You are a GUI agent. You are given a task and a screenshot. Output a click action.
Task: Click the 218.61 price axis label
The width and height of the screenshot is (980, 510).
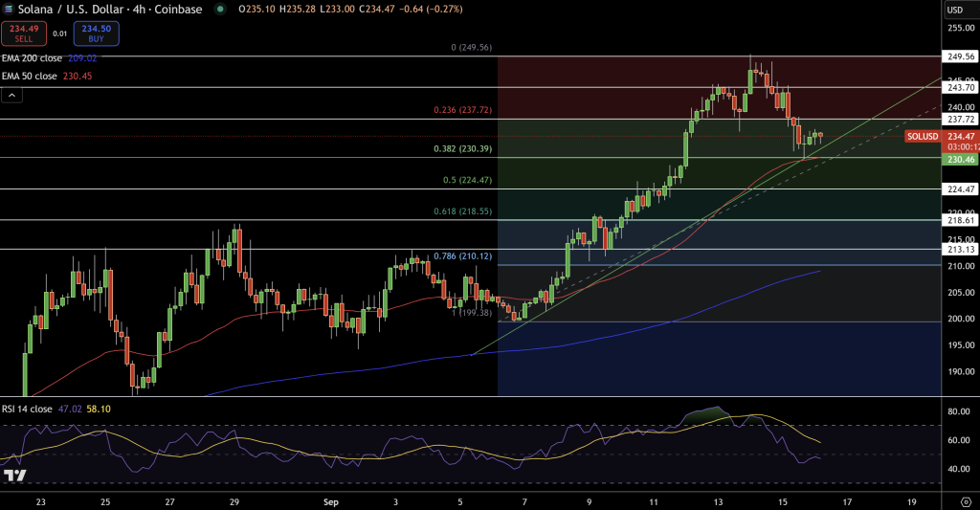(x=961, y=220)
